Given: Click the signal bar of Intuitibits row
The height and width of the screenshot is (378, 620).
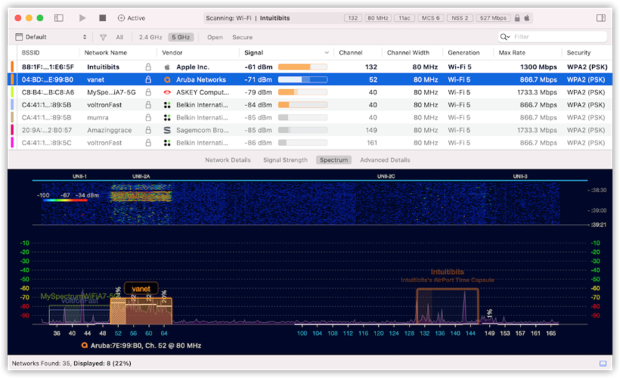Looking at the screenshot, I should coord(303,67).
